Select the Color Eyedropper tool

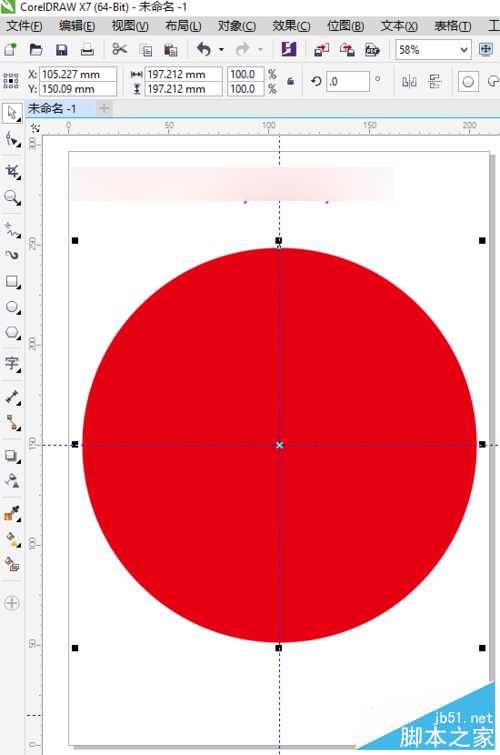click(x=12, y=513)
